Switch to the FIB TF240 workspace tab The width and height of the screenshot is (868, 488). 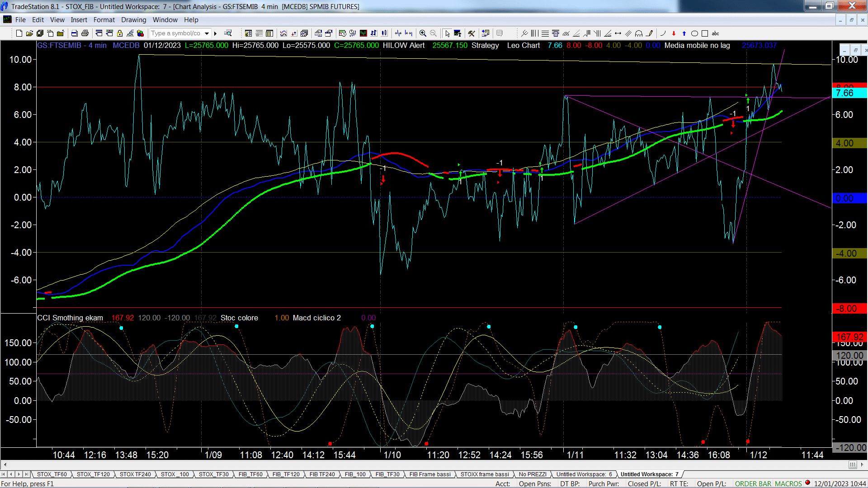pyautogui.click(x=322, y=474)
